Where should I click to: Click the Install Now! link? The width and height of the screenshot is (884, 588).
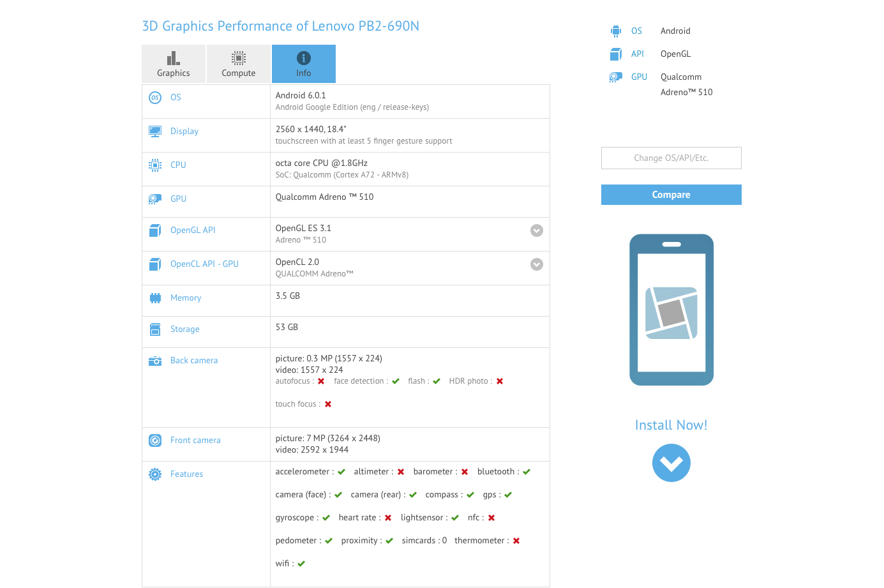coord(671,425)
